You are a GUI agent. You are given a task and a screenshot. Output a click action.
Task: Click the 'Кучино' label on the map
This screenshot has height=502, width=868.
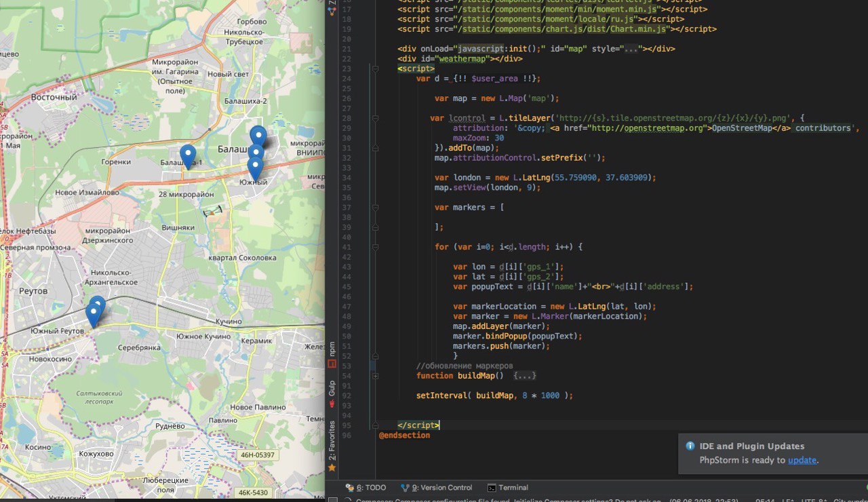pyautogui.click(x=229, y=321)
